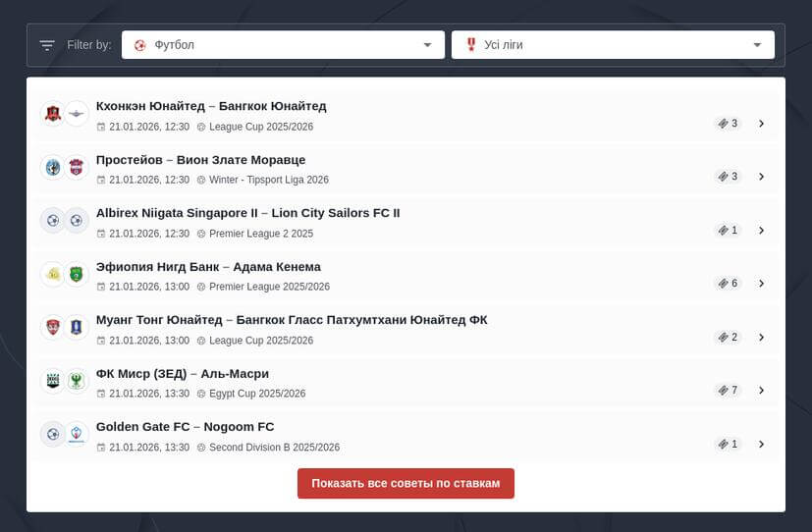Open the Усі ліги league dropdown
812x532 pixels.
point(613,45)
